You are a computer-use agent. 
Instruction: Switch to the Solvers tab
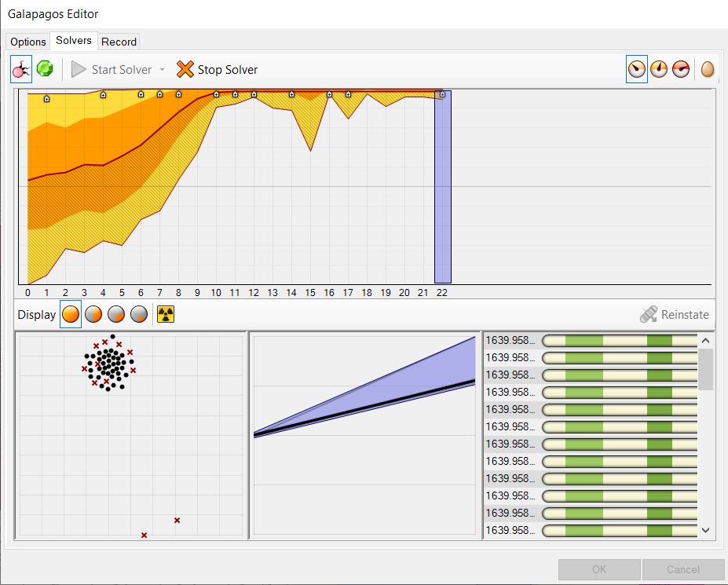point(73,40)
